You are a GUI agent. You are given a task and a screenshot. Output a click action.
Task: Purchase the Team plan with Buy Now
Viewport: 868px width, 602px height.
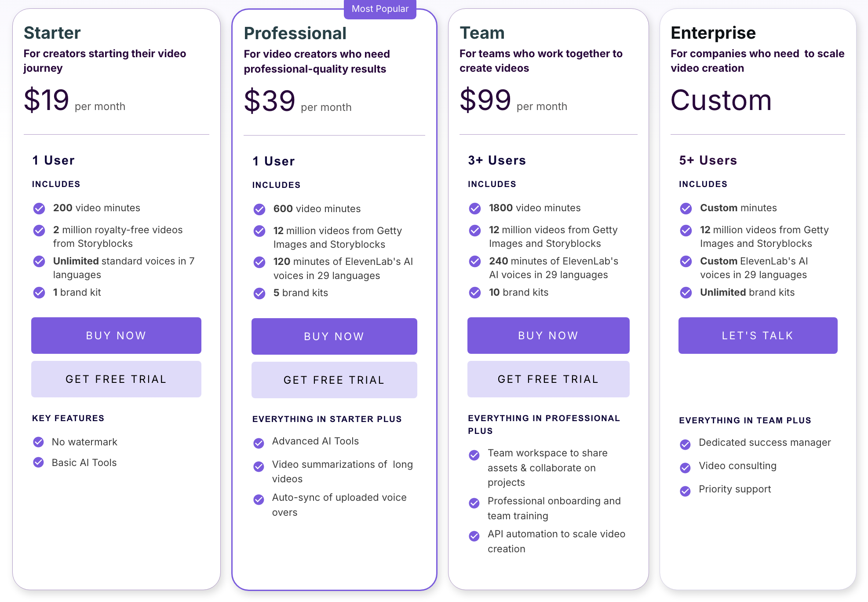pos(548,335)
